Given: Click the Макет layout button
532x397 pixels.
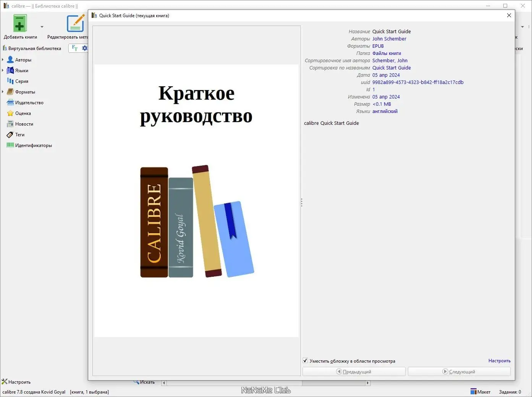Looking at the screenshot, I should coord(480,392).
